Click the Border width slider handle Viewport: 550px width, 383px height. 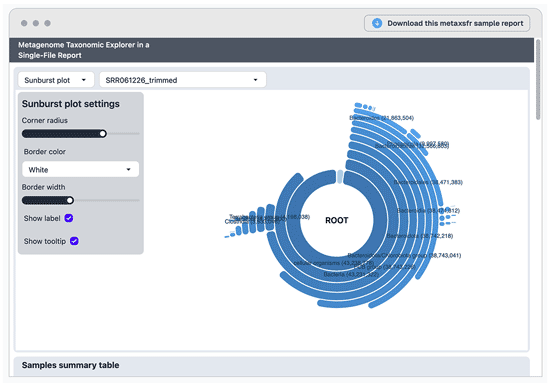coord(70,200)
